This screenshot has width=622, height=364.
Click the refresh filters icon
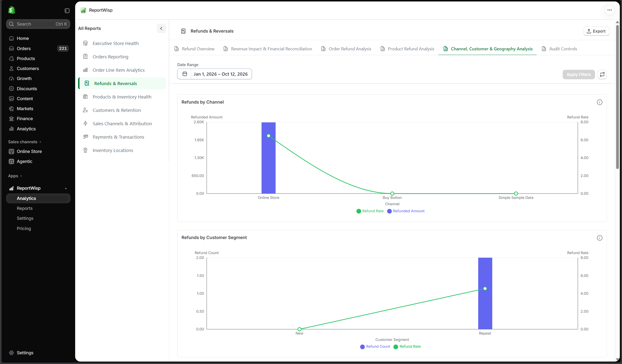point(602,74)
